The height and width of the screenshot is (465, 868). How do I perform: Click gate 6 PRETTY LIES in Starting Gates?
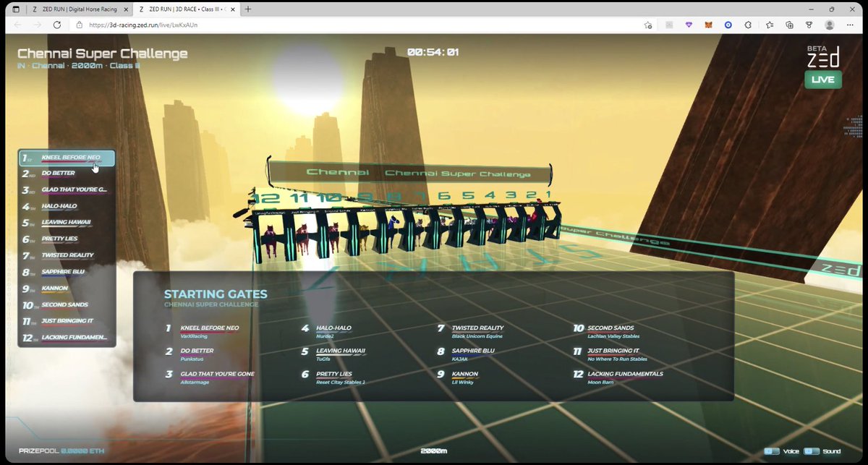pos(333,377)
